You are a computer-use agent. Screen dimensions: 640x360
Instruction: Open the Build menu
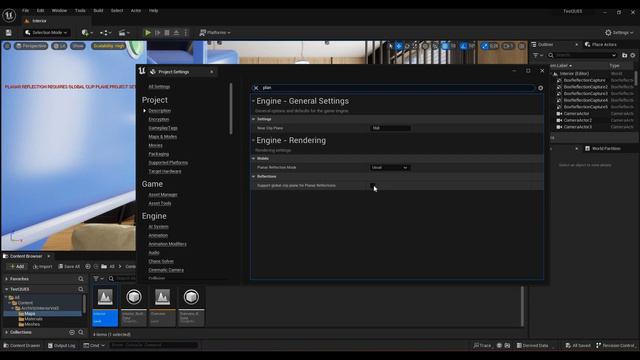98,11
